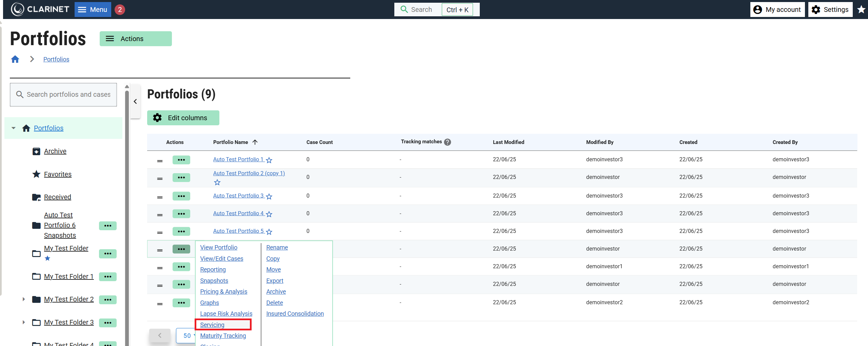Open three-dot menu for My Test Folder 2
Image resolution: width=868 pixels, height=346 pixels.
[x=108, y=300]
